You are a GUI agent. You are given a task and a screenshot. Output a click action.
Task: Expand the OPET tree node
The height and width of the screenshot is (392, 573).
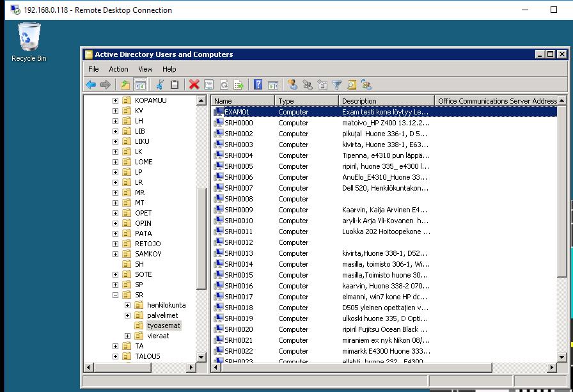coord(116,213)
